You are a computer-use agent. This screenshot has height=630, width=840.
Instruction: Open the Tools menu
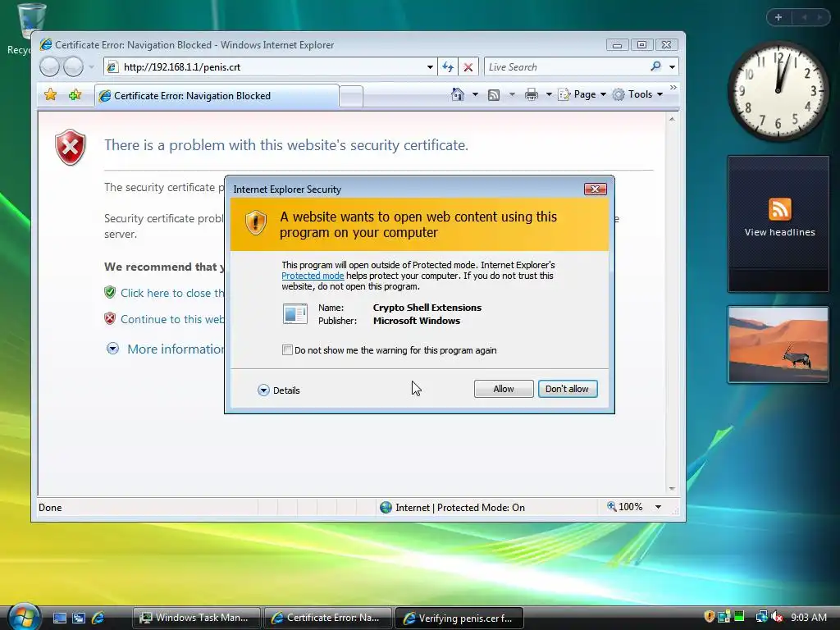tap(638, 94)
